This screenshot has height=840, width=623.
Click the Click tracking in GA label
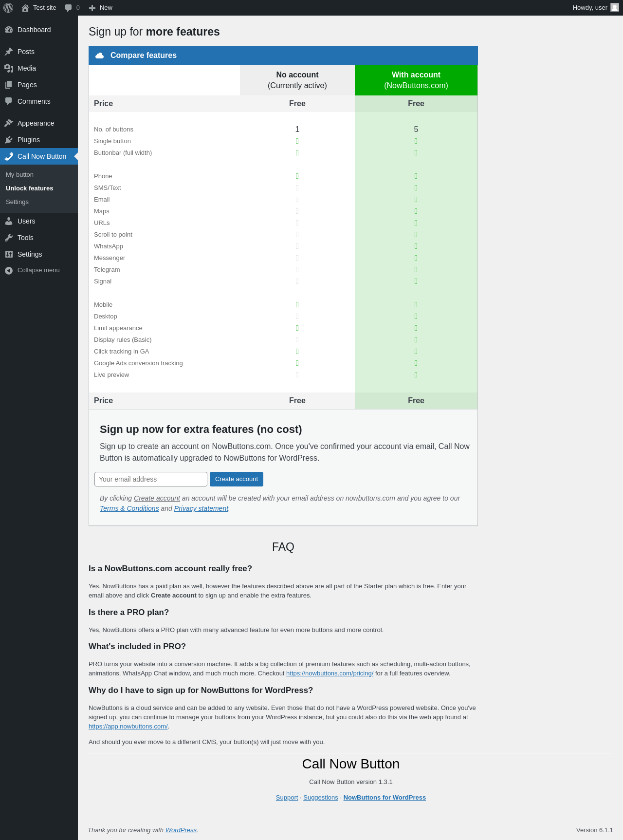point(122,352)
